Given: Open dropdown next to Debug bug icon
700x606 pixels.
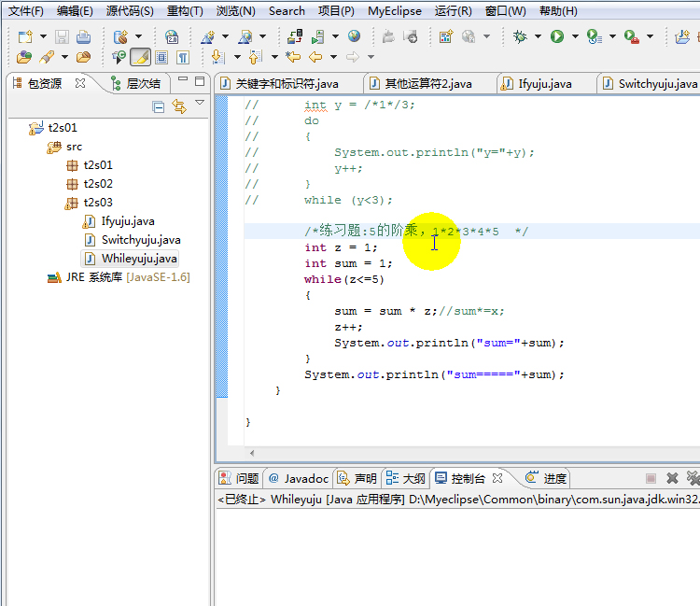Looking at the screenshot, I should [x=538, y=36].
